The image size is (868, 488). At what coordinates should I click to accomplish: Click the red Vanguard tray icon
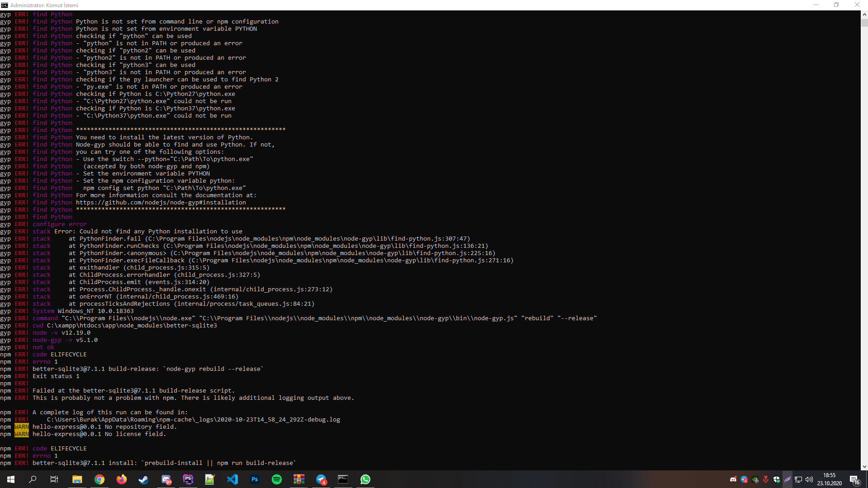(766, 479)
